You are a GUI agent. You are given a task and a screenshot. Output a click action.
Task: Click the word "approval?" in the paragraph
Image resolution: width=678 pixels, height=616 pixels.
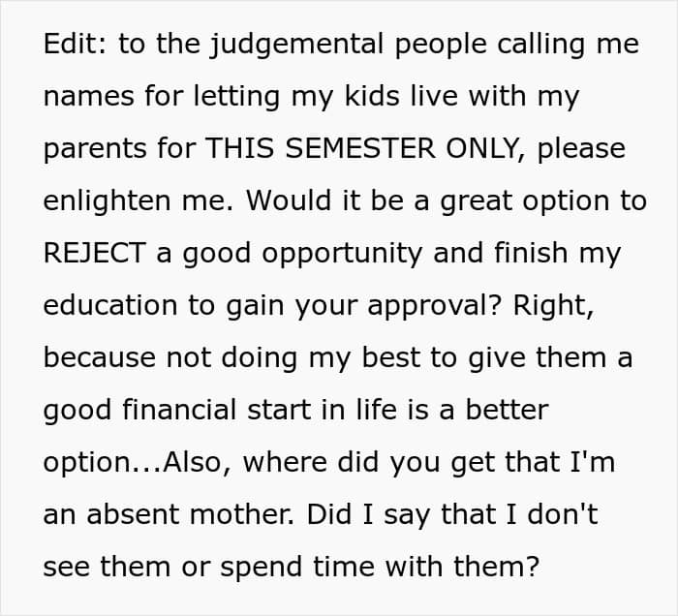(435, 306)
